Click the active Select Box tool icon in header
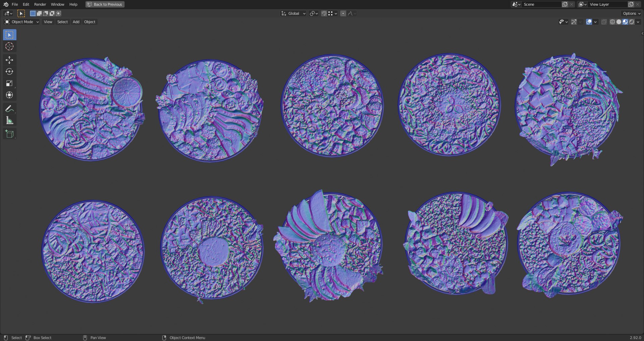 click(21, 13)
